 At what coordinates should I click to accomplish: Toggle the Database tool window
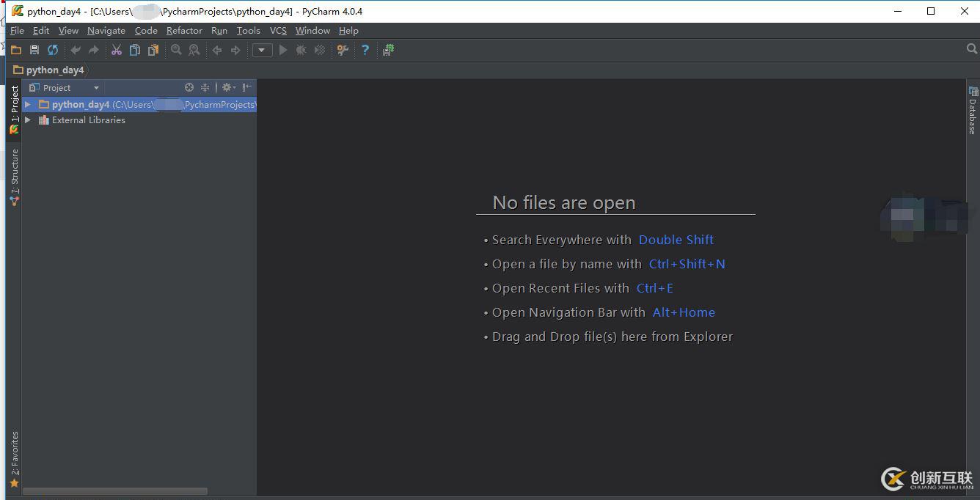973,110
